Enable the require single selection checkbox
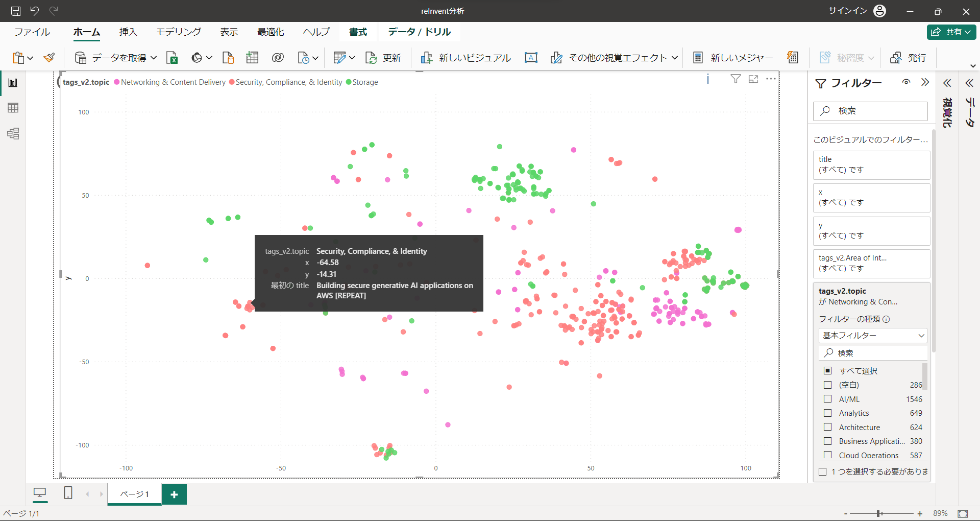Screen dimensions: 980x521 [x=823, y=471]
